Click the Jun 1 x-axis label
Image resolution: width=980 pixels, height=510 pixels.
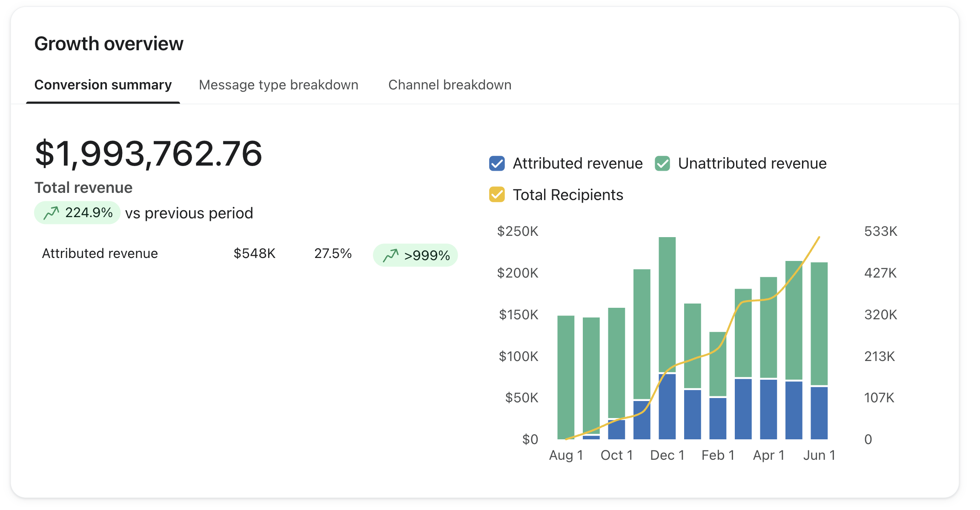click(x=819, y=455)
